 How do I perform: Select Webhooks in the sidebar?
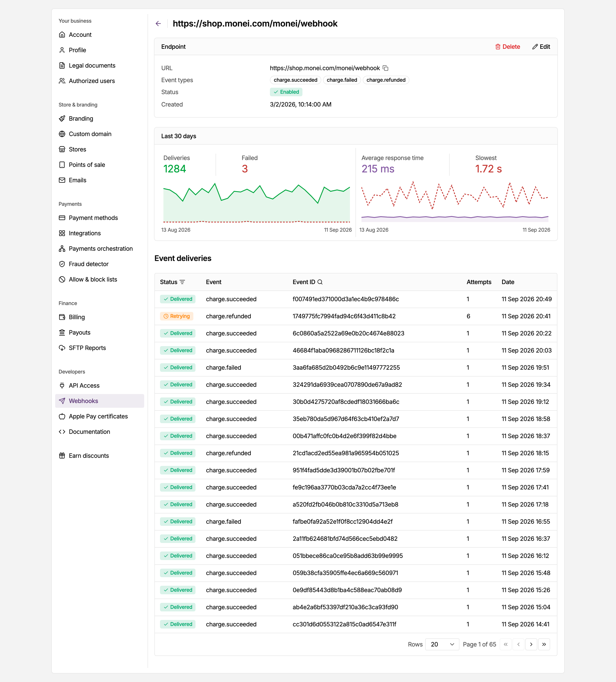click(x=100, y=401)
